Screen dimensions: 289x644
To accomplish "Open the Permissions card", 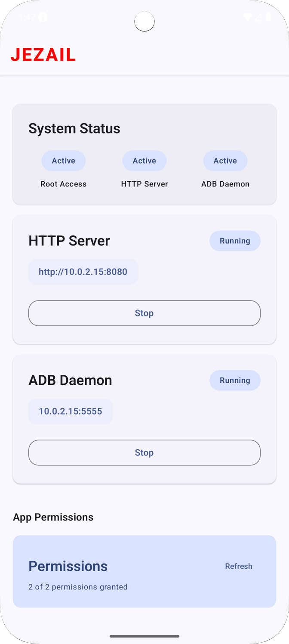I will point(68,566).
